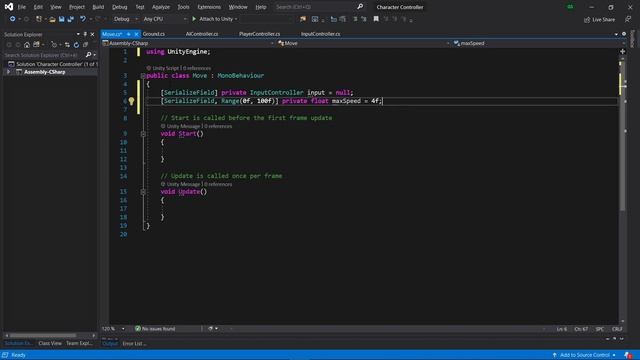
Task: Click the Solution Explorer search magnifier icon
Action: pos(88,55)
